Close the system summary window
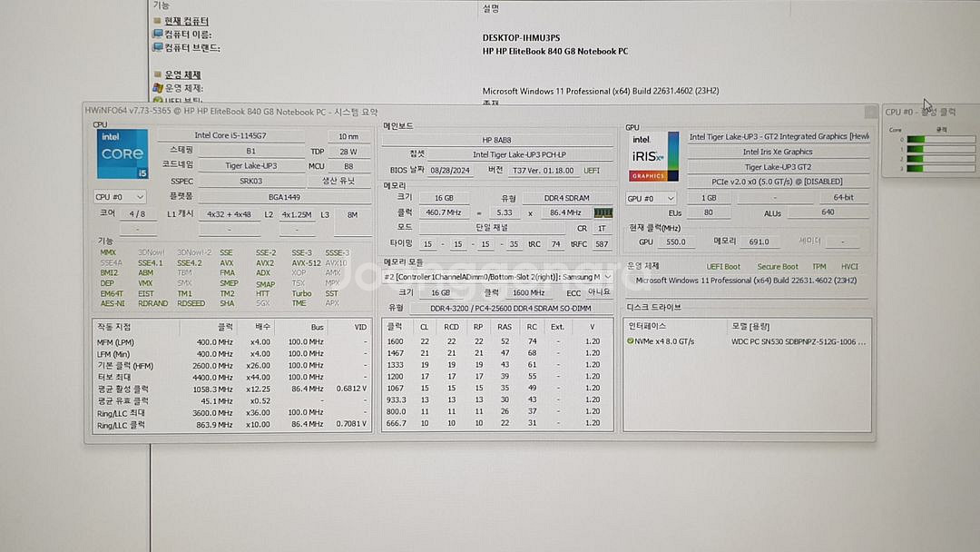This screenshot has height=552, width=980. (870, 112)
